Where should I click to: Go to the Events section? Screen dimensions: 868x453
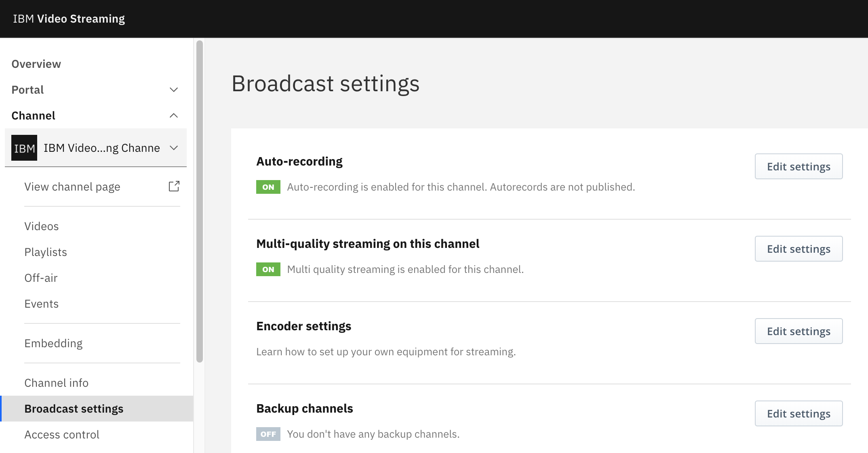click(x=42, y=304)
